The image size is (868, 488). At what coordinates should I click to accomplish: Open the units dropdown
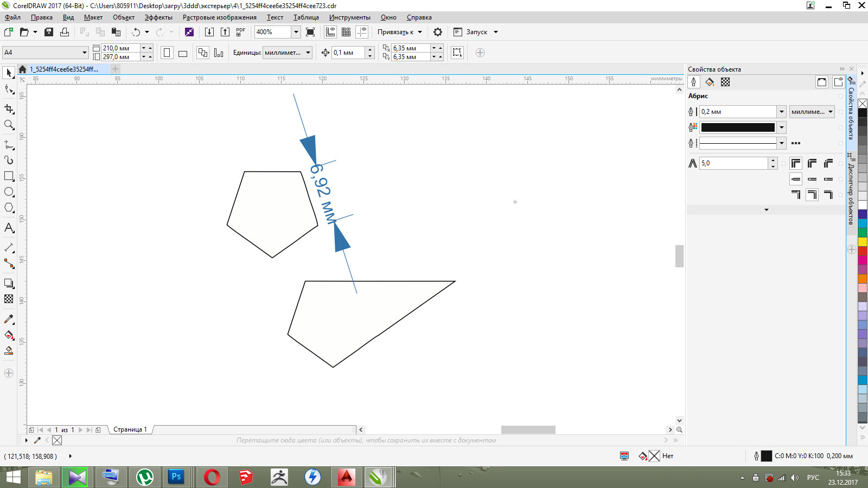tap(308, 53)
